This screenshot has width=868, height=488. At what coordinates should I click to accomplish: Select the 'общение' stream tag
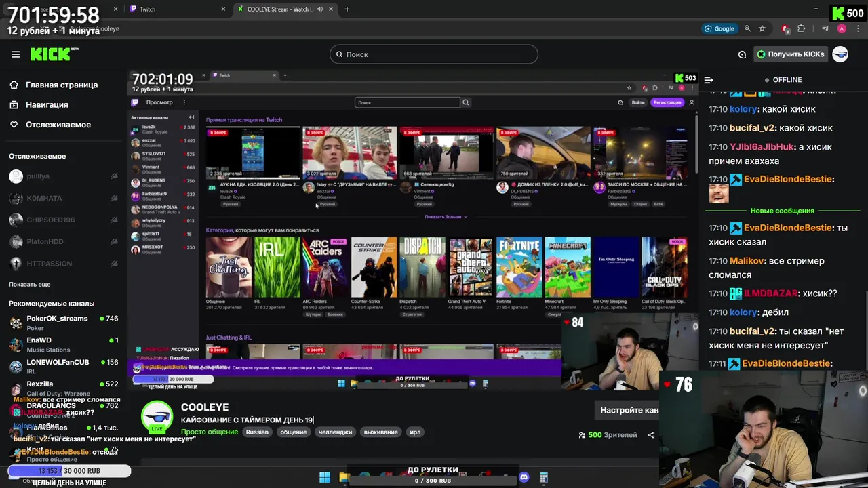(294, 432)
